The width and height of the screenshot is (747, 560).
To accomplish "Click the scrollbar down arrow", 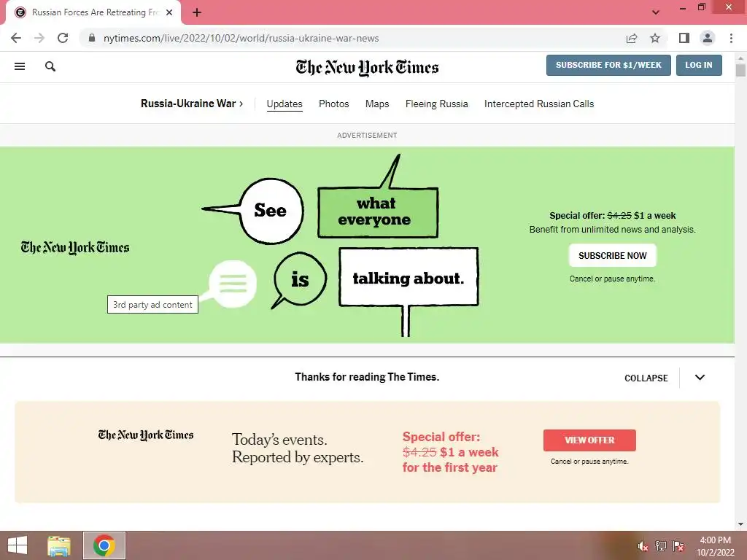I will coord(740,524).
